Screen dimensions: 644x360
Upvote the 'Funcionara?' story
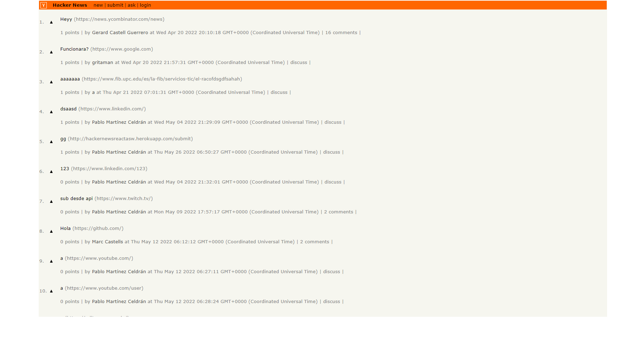51,52
